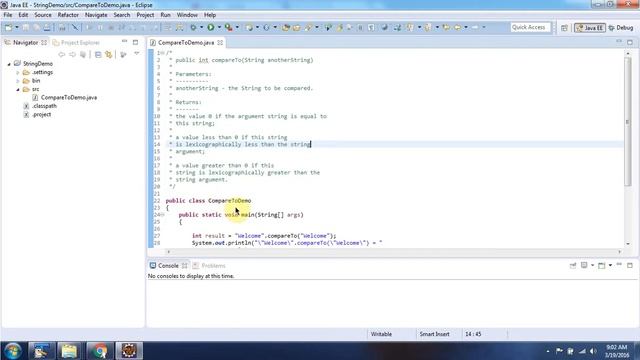Close the CompareToDemo.java editor tab
The width and height of the screenshot is (640, 360).
tap(220, 42)
